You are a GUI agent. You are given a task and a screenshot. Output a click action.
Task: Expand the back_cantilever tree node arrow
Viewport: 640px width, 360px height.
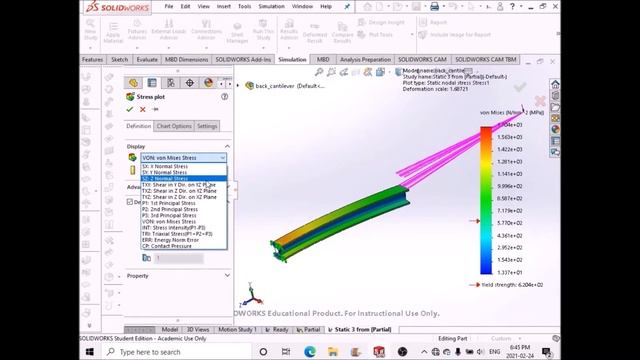238,86
